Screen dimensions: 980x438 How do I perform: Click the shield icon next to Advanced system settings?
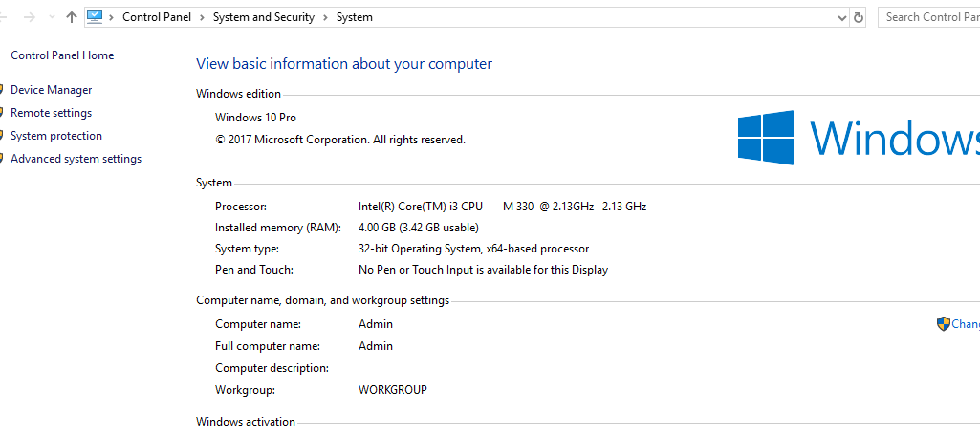[2, 159]
